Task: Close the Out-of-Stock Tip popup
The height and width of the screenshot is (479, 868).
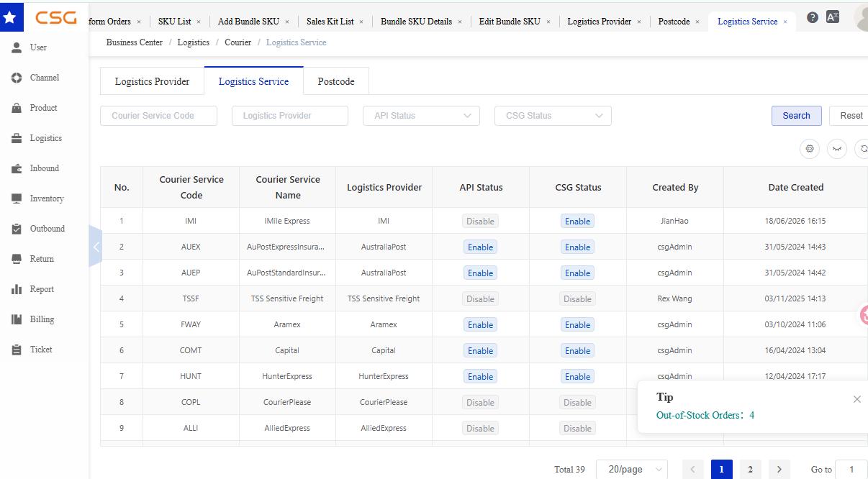Action: [x=856, y=399]
